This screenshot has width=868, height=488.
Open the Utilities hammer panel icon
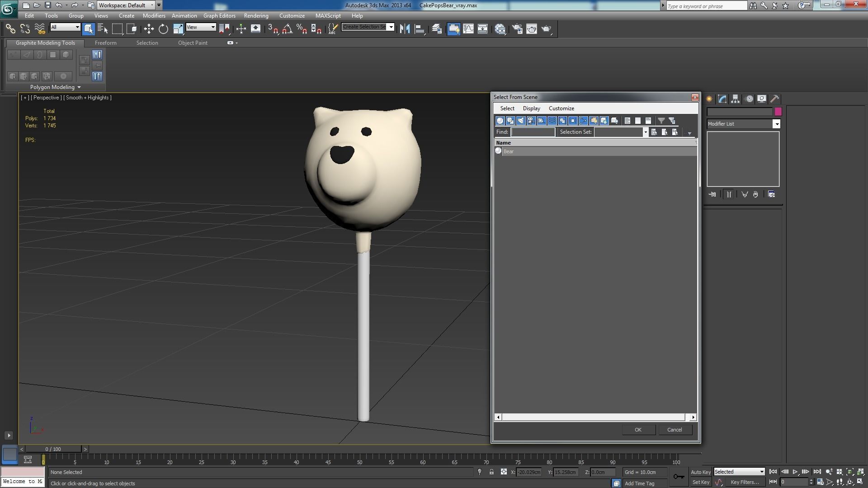point(774,99)
